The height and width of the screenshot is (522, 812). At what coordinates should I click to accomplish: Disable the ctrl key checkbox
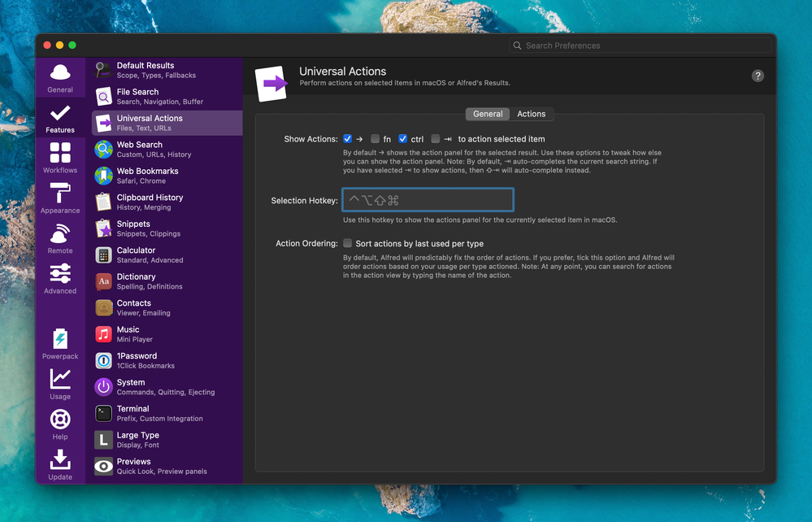coord(402,139)
